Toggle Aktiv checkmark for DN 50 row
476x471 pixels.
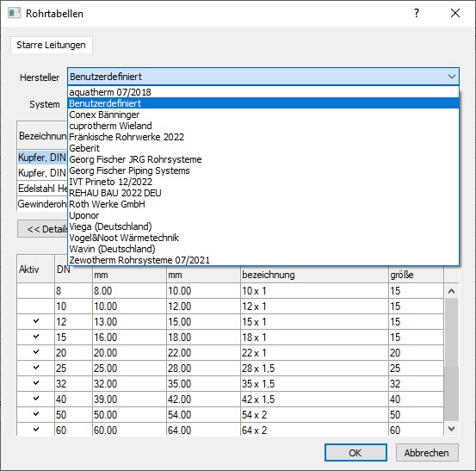tap(36, 414)
